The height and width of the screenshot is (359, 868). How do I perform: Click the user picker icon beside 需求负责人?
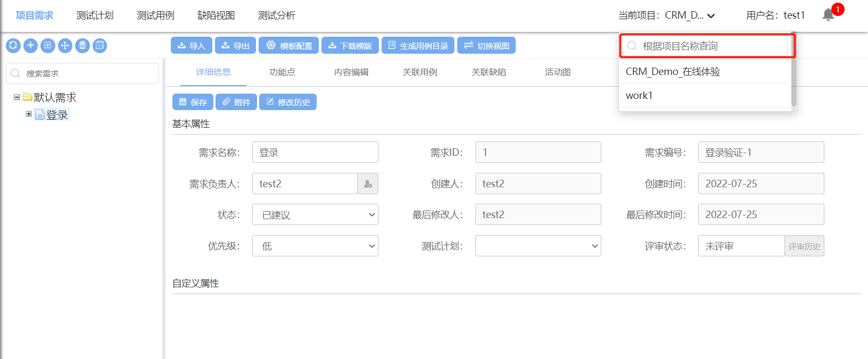coord(368,184)
